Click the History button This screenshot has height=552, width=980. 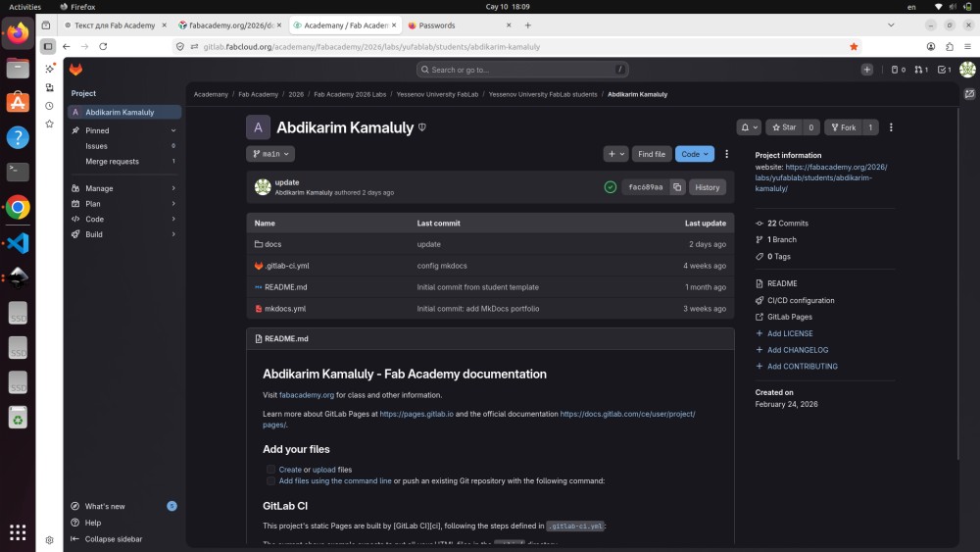(x=707, y=186)
